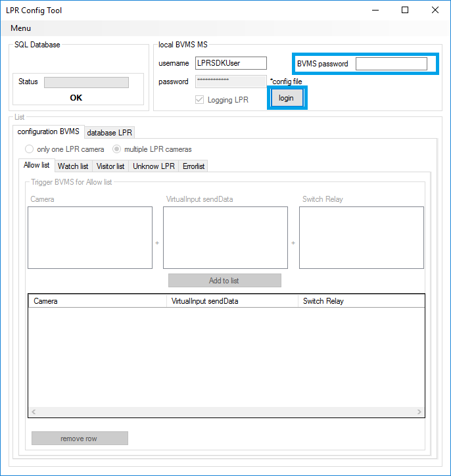The width and height of the screenshot is (451, 476).
Task: Click the Camera list box
Action: click(x=90, y=237)
